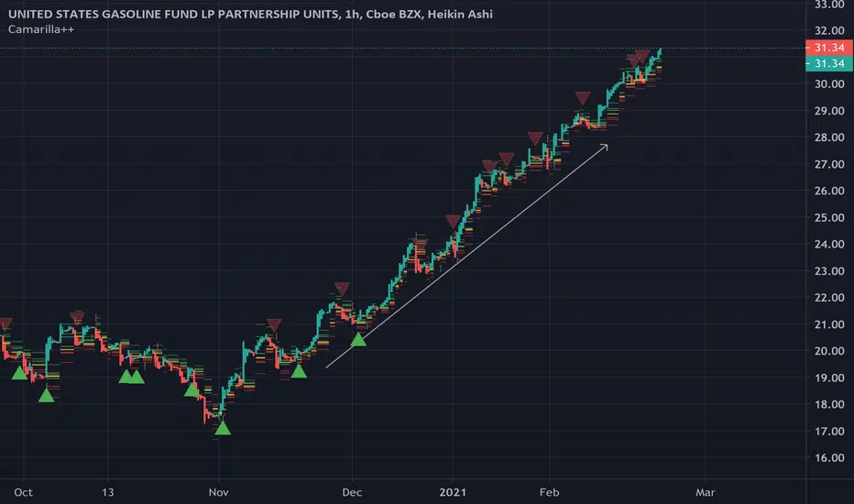
Task: Click the 20.00 price axis label
Action: (829, 351)
